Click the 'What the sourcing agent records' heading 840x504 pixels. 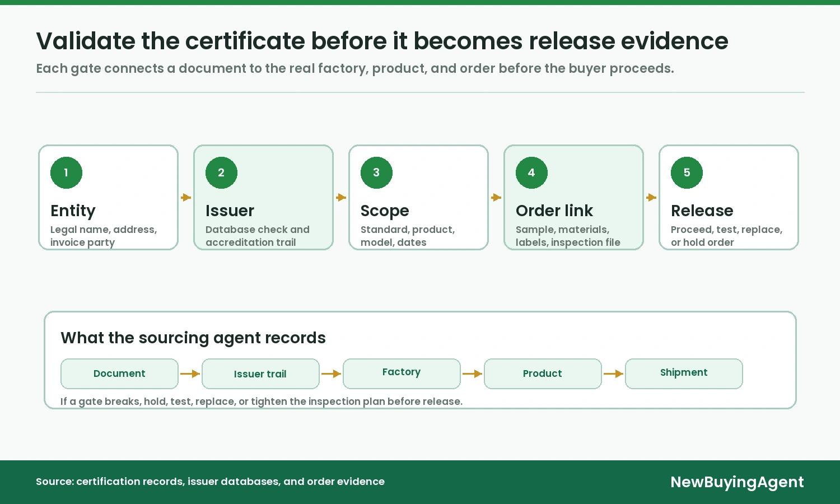[x=193, y=338]
